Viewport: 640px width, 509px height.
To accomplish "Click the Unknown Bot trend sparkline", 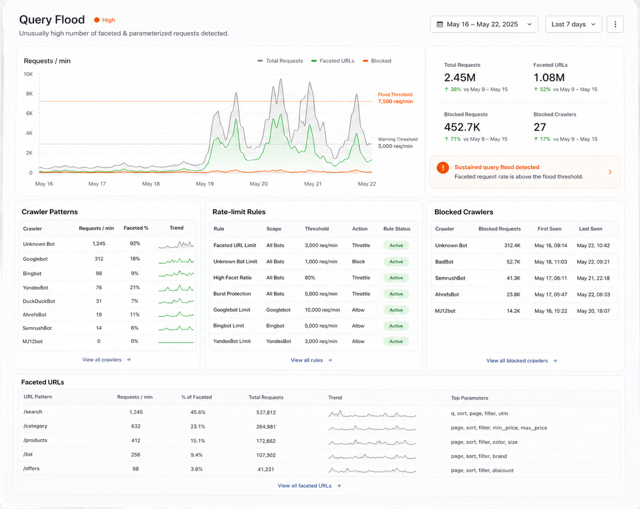I will point(176,244).
